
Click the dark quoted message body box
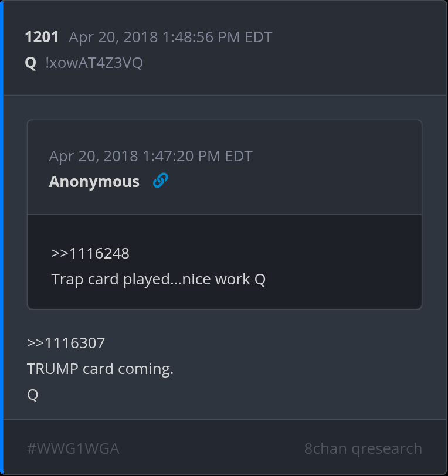225,261
